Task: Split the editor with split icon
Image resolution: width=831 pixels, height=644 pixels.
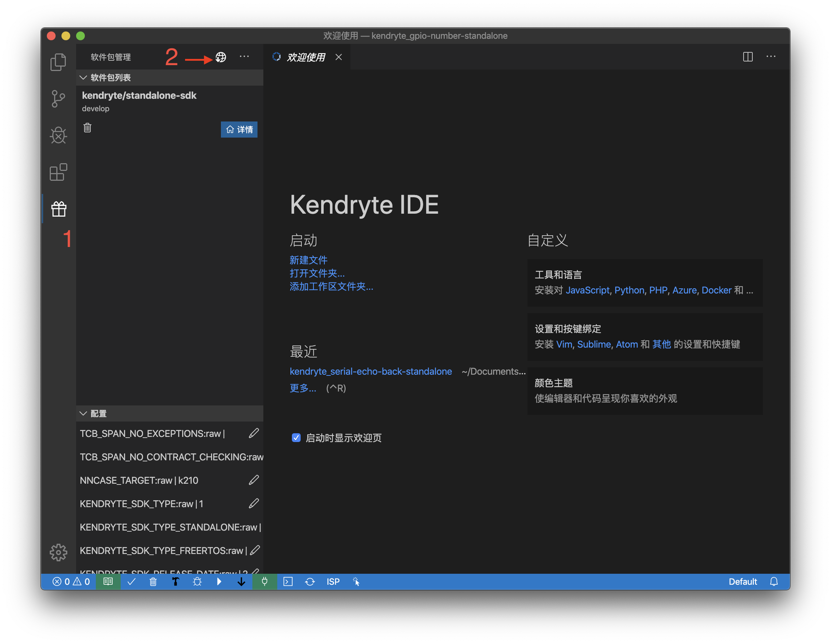Action: 748,57
